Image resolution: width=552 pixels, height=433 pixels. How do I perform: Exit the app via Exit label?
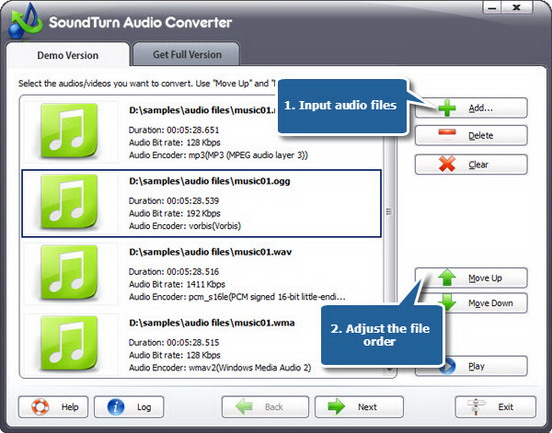506,407
